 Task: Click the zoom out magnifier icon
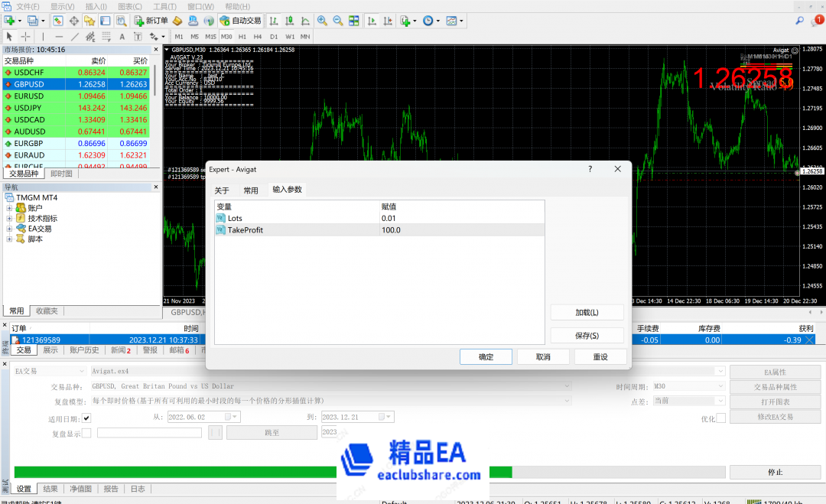[x=337, y=21]
